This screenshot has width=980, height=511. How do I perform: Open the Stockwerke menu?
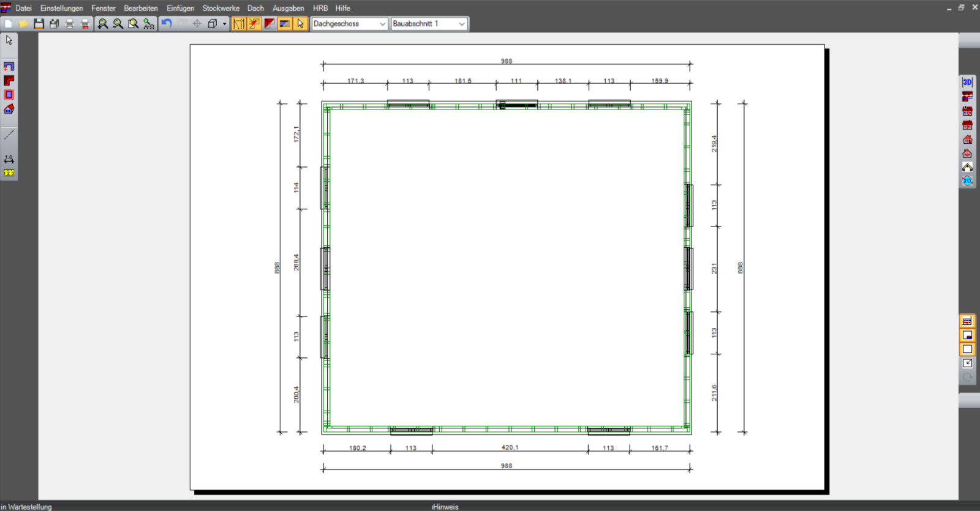(221, 8)
